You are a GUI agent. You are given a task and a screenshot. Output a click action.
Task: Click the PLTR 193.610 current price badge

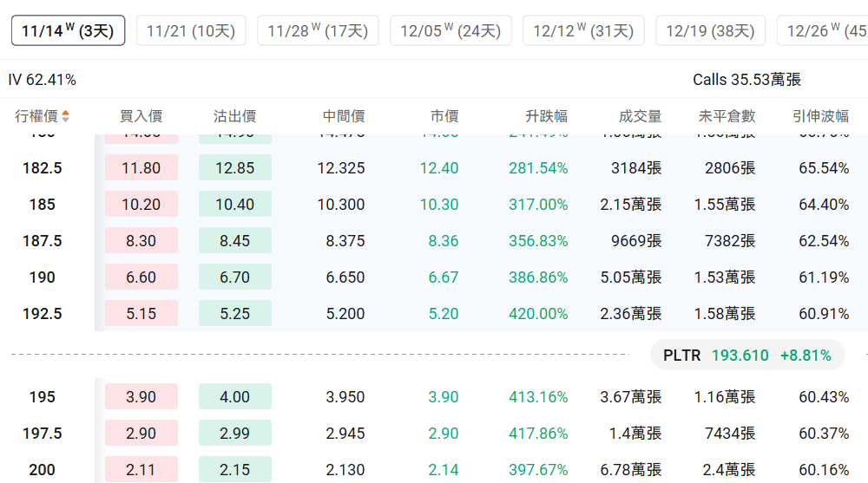click(x=746, y=355)
